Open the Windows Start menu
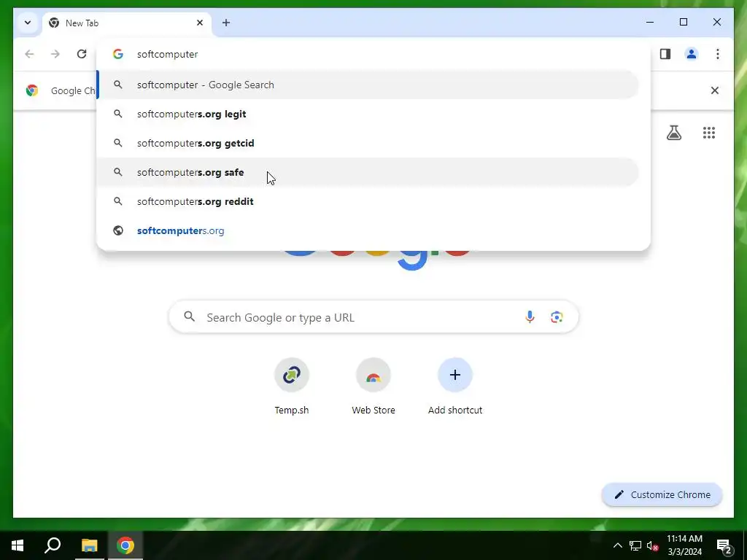Screen dimensions: 747x560 pos(18,545)
